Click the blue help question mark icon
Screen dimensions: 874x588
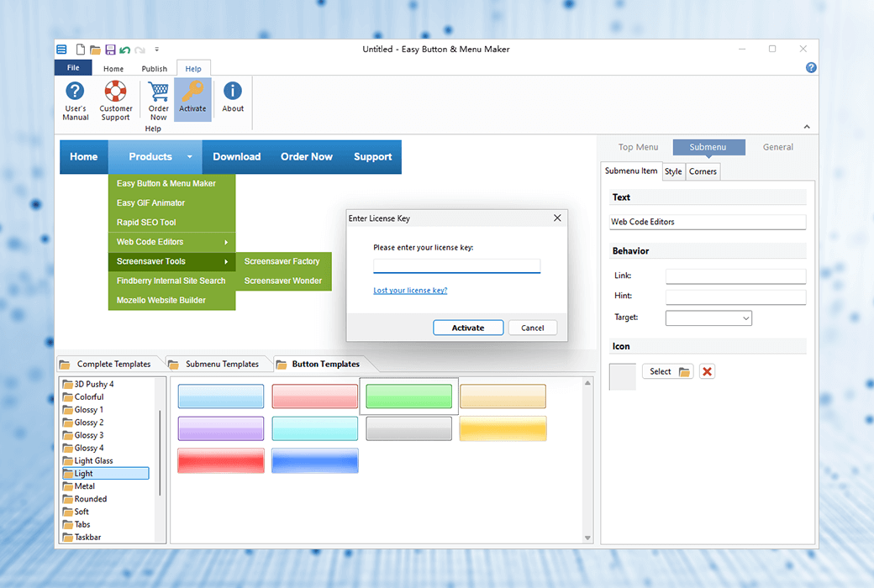811,67
